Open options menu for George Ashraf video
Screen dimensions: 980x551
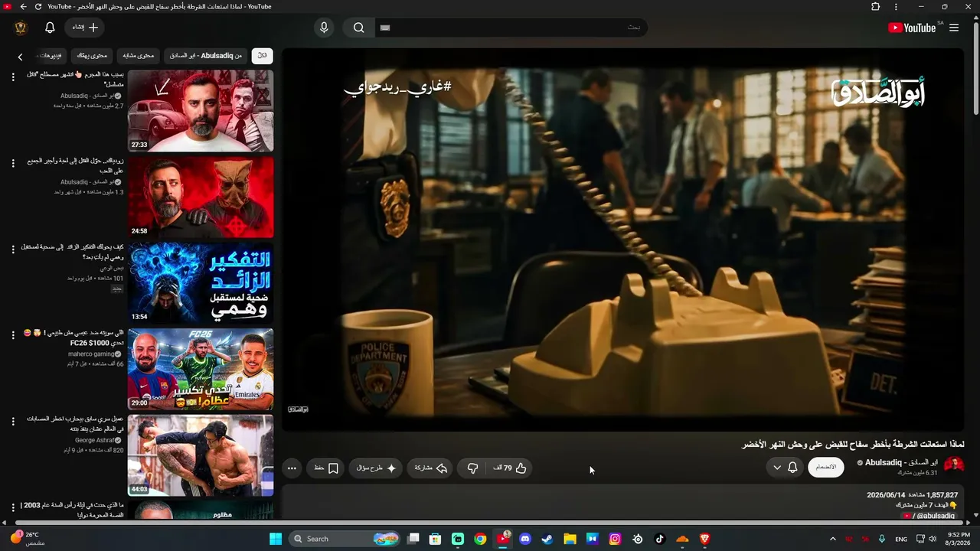pos(13,421)
